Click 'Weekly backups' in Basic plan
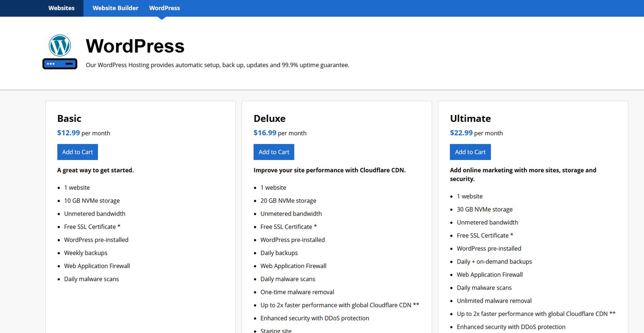This screenshot has height=333, width=644. 86,253
